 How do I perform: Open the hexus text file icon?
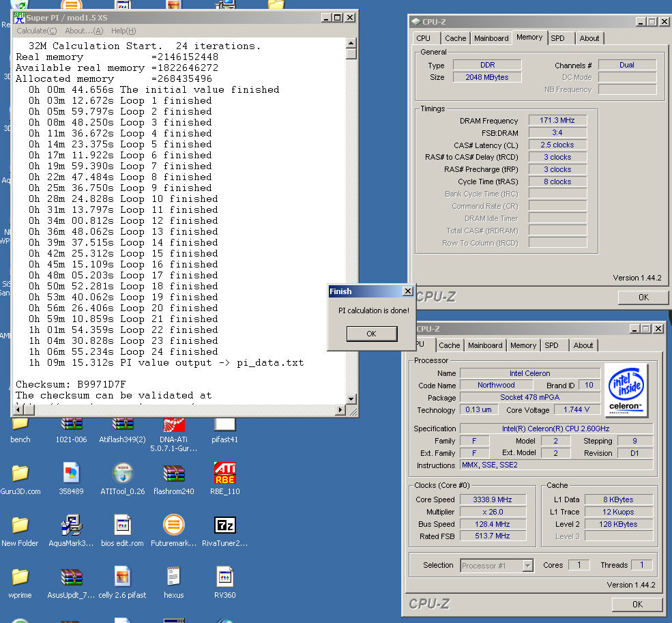pos(173,577)
